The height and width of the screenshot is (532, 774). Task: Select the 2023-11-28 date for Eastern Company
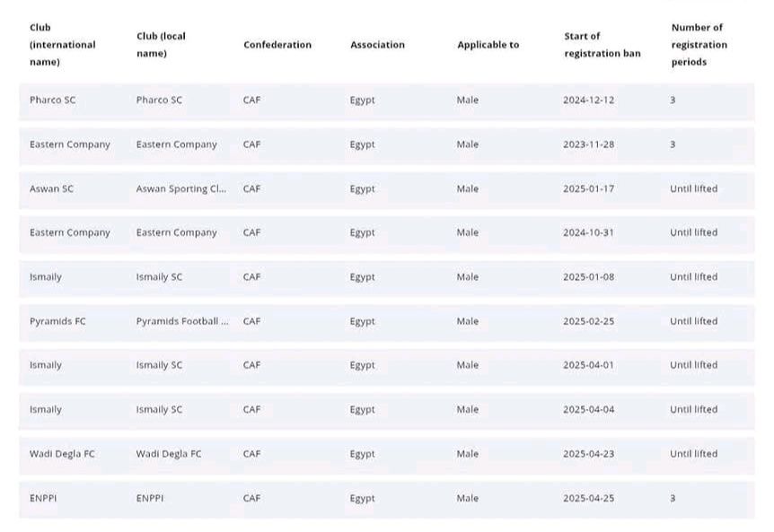(588, 144)
